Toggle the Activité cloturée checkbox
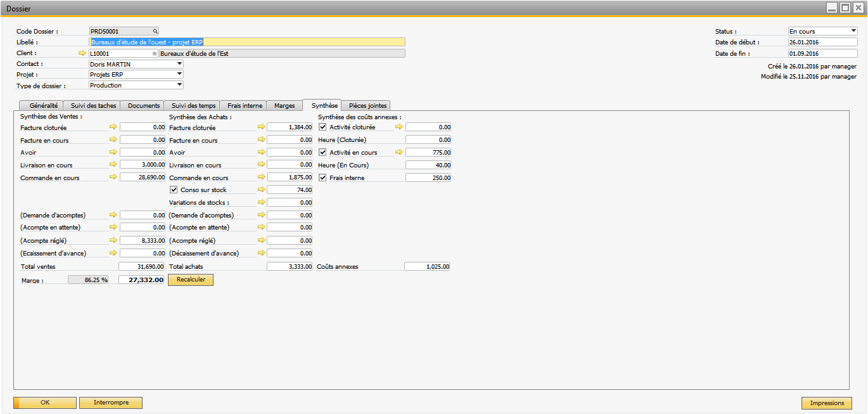 click(323, 127)
